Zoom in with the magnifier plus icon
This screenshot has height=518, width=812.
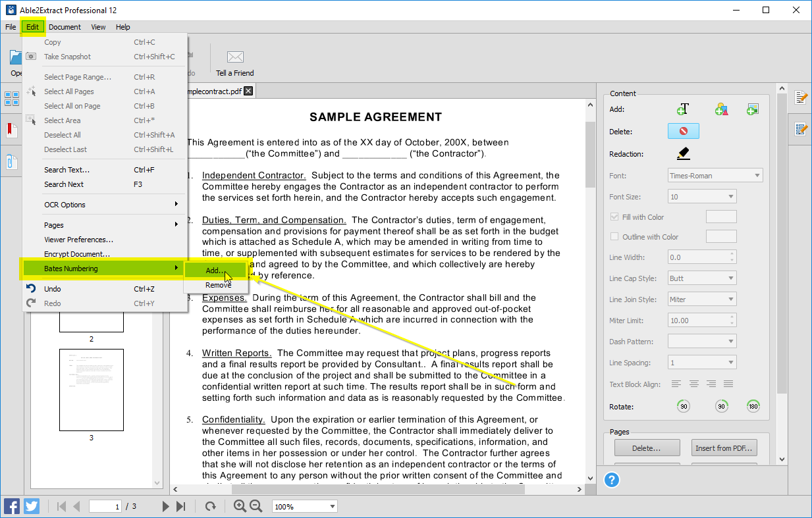point(240,506)
